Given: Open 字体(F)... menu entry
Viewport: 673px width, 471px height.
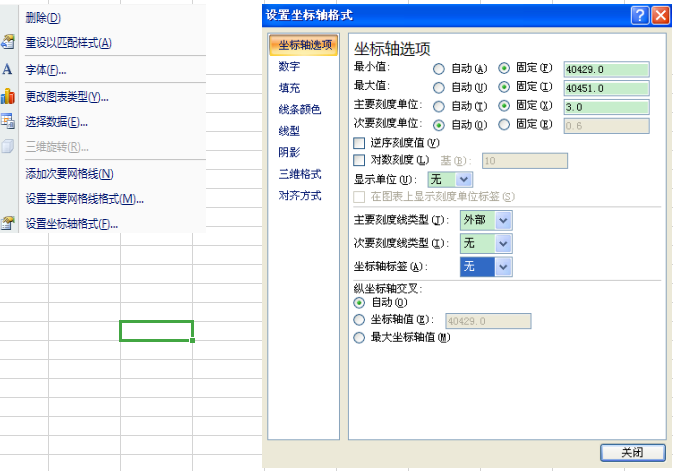Looking at the screenshot, I should coord(45,70).
